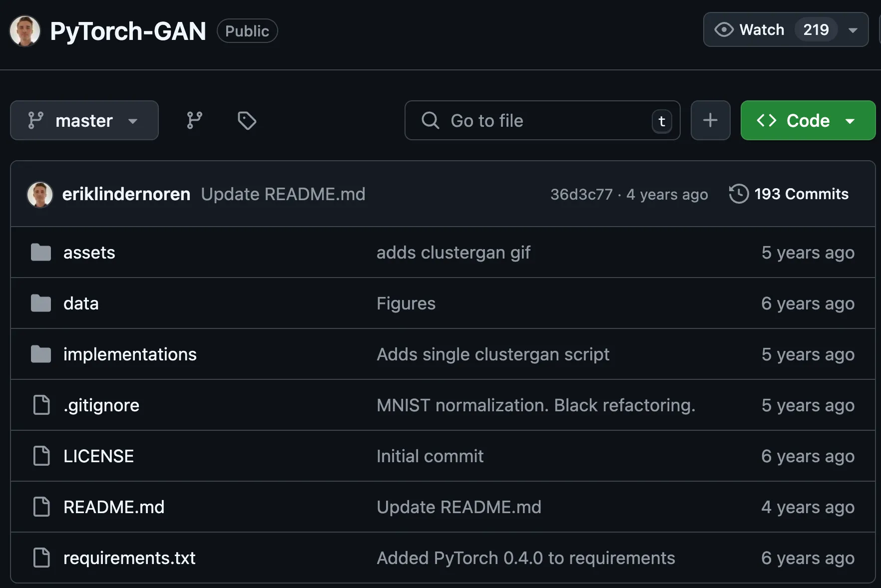Click the branches icon next to master
The height and width of the screenshot is (588, 881).
point(194,120)
